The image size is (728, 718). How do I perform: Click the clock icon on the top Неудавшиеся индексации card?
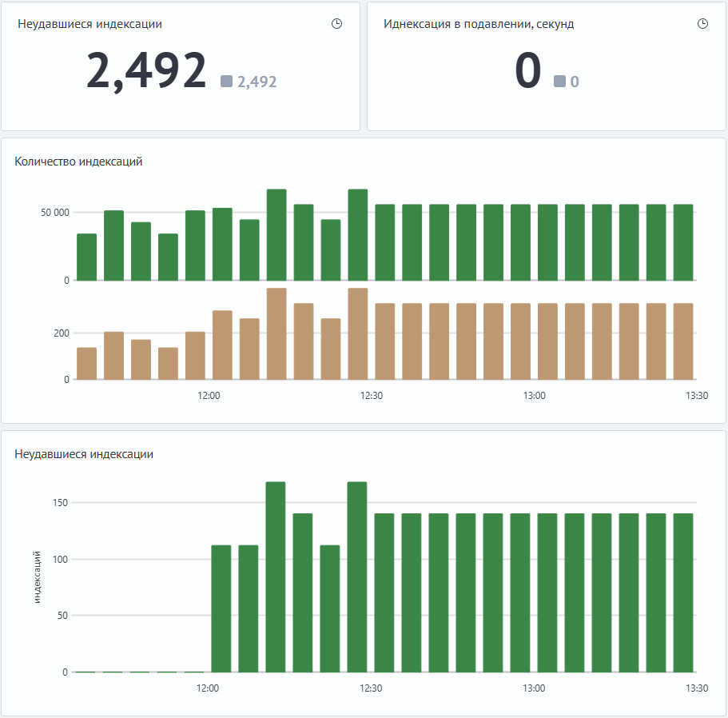tap(336, 24)
